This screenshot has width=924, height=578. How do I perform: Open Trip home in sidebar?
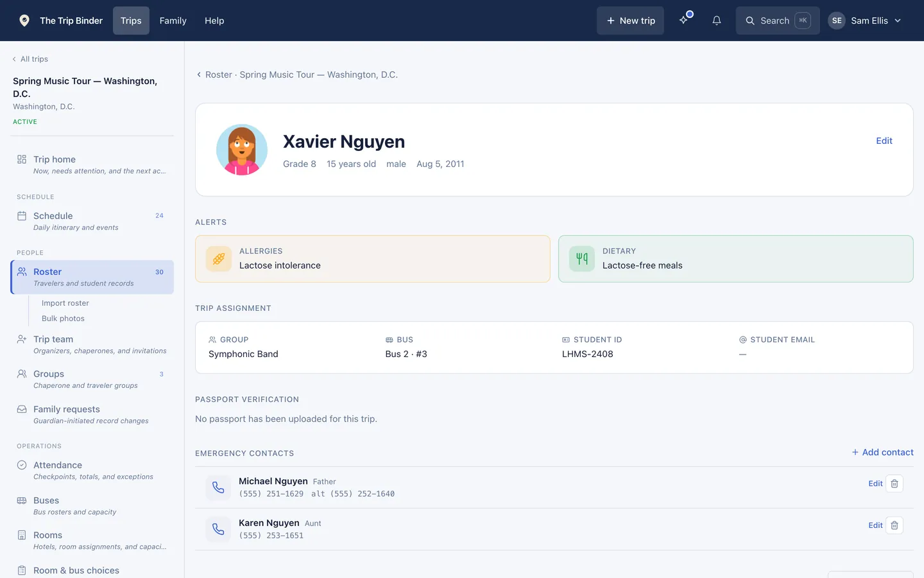tap(92, 164)
